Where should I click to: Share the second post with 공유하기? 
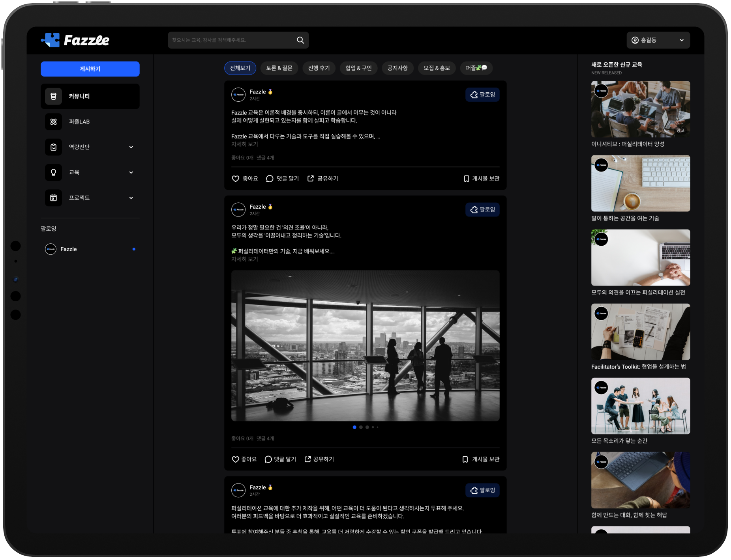319,459
